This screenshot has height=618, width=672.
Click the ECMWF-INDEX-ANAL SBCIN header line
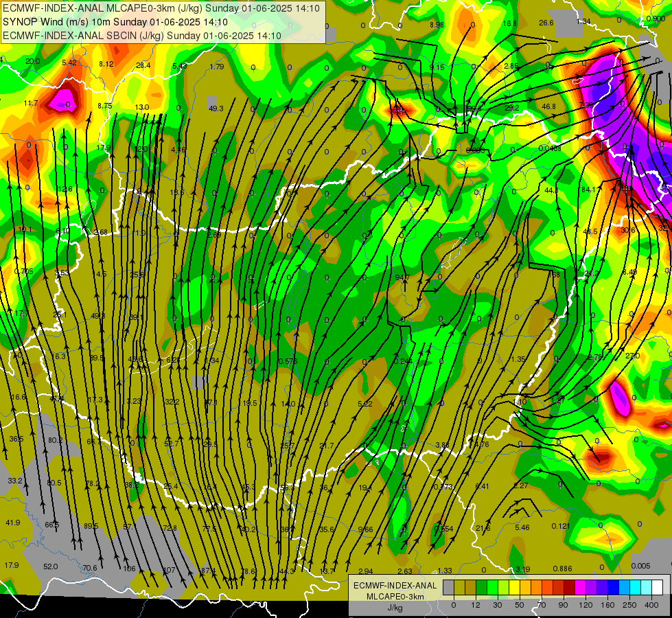tap(142, 36)
